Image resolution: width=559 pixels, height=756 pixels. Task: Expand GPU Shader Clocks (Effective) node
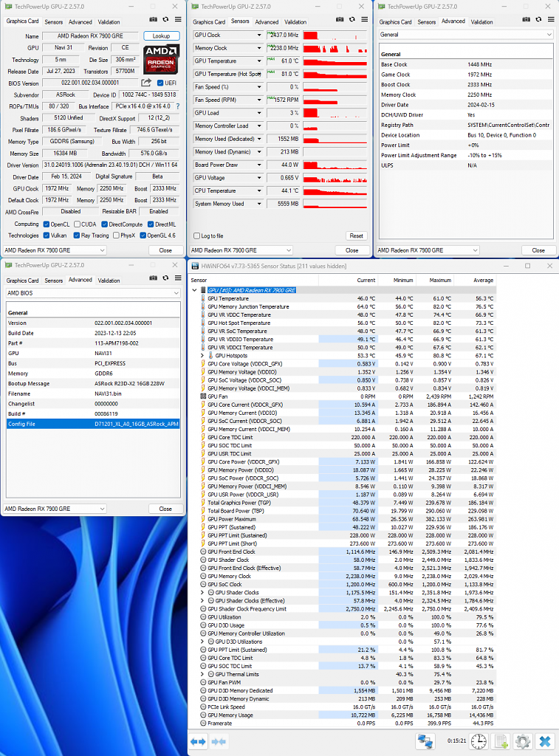pyautogui.click(x=202, y=601)
